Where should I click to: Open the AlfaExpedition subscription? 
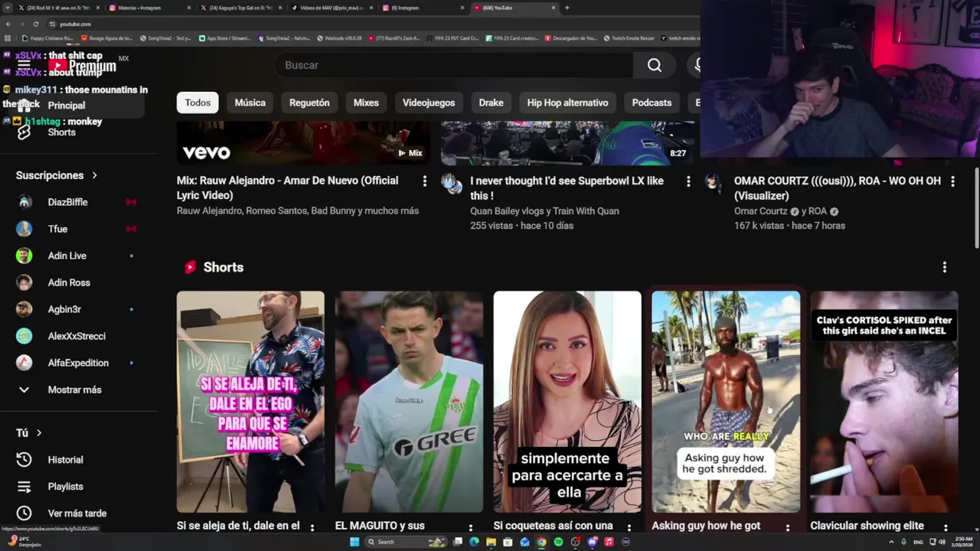pyautogui.click(x=77, y=363)
